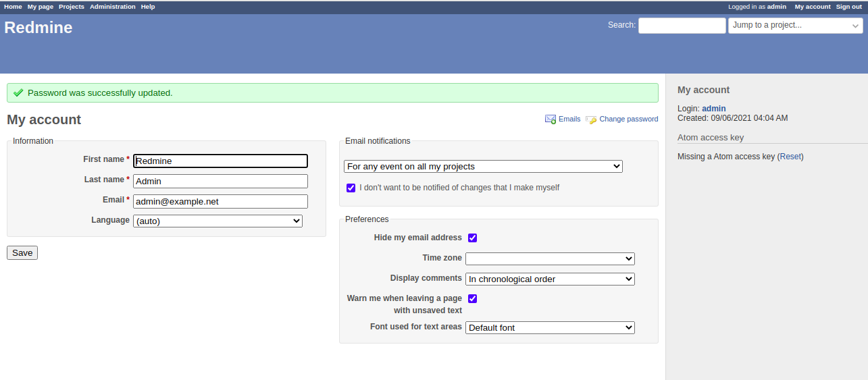Screen dimensions: 868x380
Task: Toggle Warn me when leaving a page checkbox
Action: coord(472,298)
